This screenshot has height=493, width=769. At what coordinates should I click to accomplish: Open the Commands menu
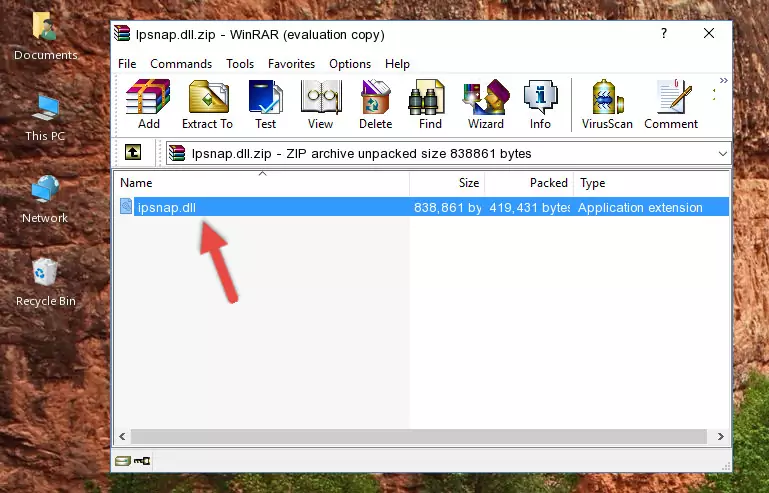[181, 64]
